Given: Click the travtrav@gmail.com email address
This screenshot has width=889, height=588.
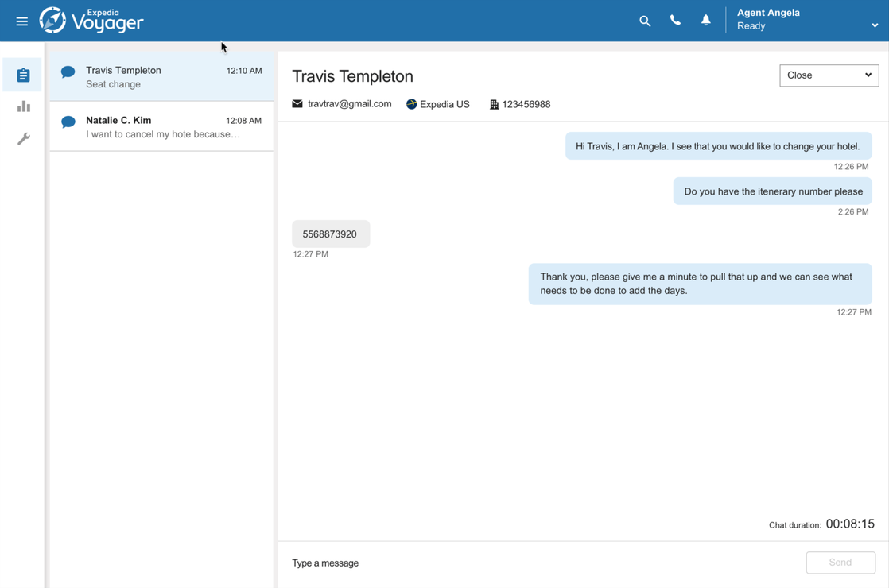Looking at the screenshot, I should [x=349, y=104].
